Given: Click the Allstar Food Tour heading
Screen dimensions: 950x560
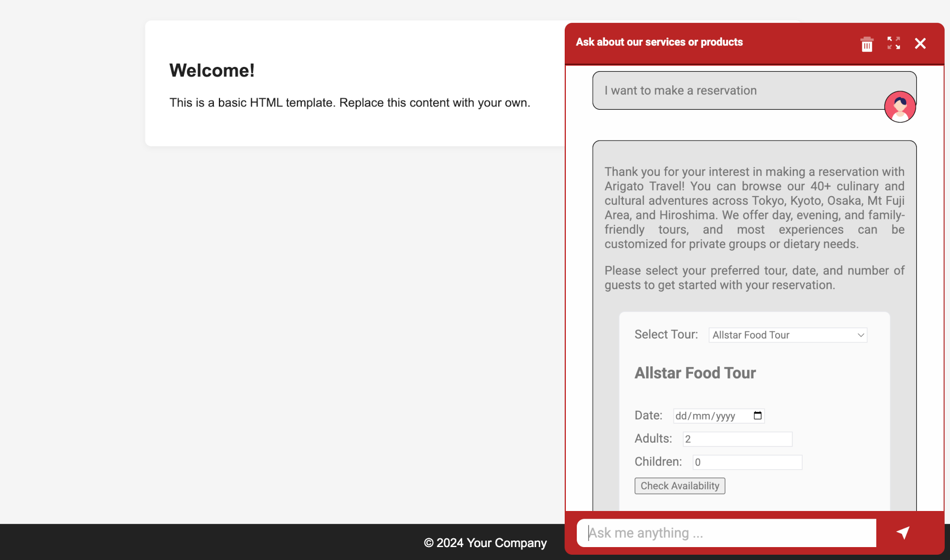Looking at the screenshot, I should (x=695, y=373).
